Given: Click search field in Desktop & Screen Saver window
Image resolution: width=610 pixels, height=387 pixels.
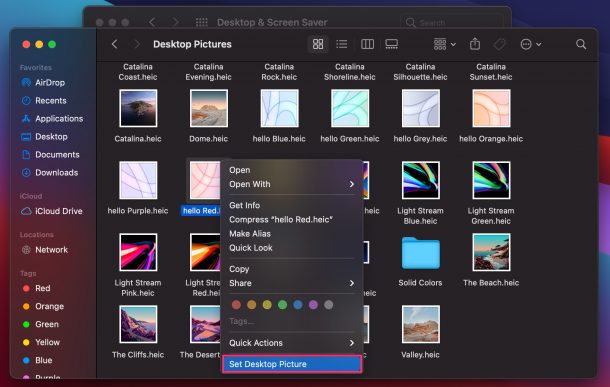Looking at the screenshot, I should 451,22.
